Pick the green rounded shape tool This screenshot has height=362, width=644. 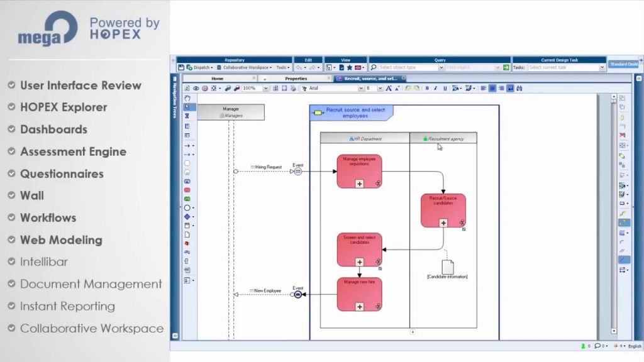point(187,199)
